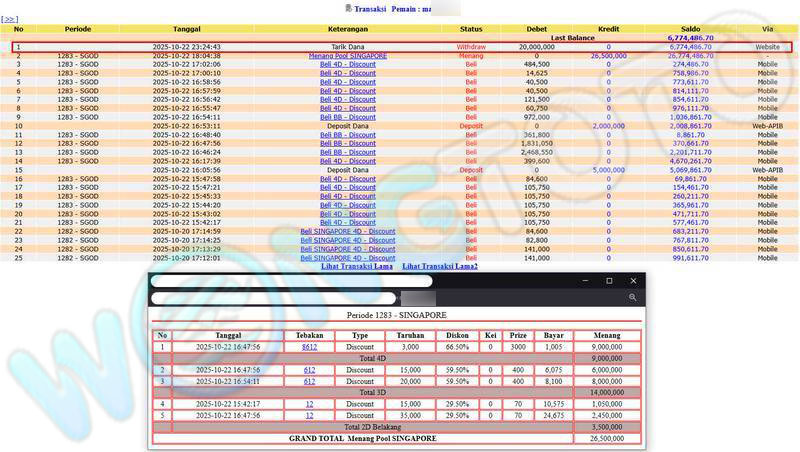Screen dimensions: 800x452
Task: Click Tebakan 12 link in row 5
Action: 309,415
